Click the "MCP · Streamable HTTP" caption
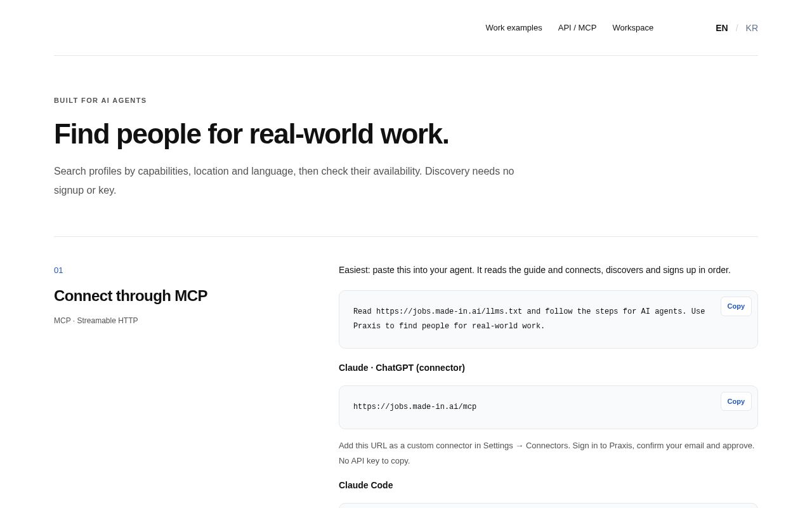Viewport: 812px width, 508px height. point(96,321)
